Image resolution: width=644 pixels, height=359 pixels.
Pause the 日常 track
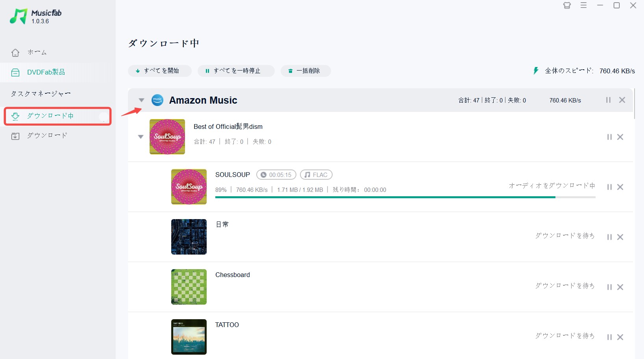tap(609, 237)
